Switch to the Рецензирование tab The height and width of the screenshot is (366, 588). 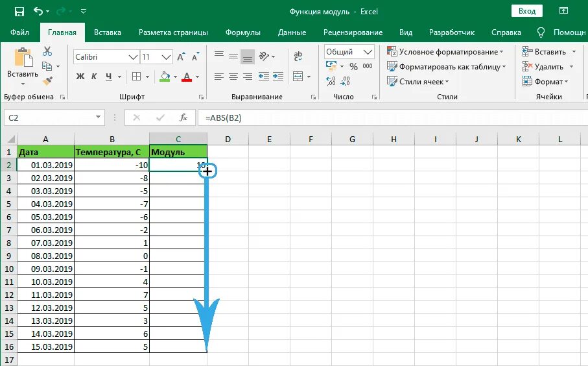(353, 32)
